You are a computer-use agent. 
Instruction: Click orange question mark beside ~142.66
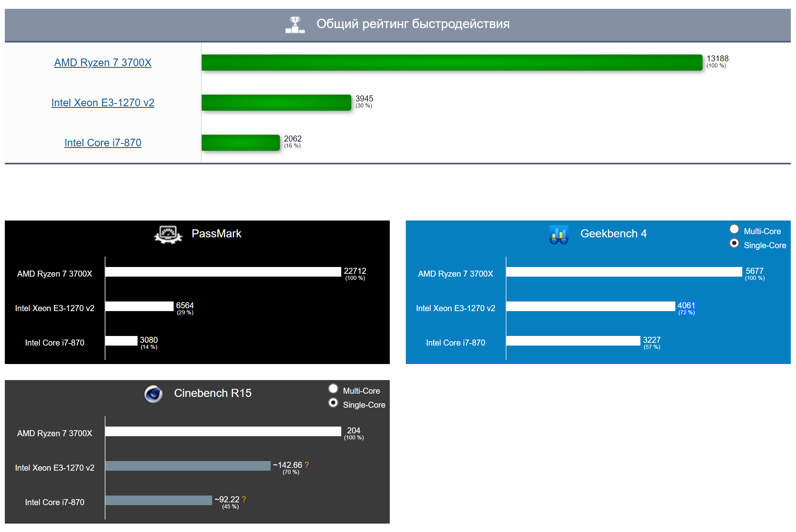point(307,465)
